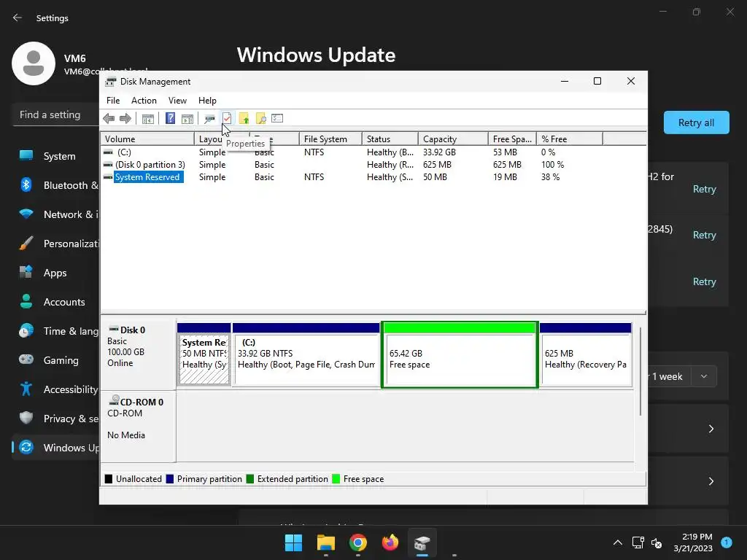
Task: Sort by the Status column header
Action: 390,139
